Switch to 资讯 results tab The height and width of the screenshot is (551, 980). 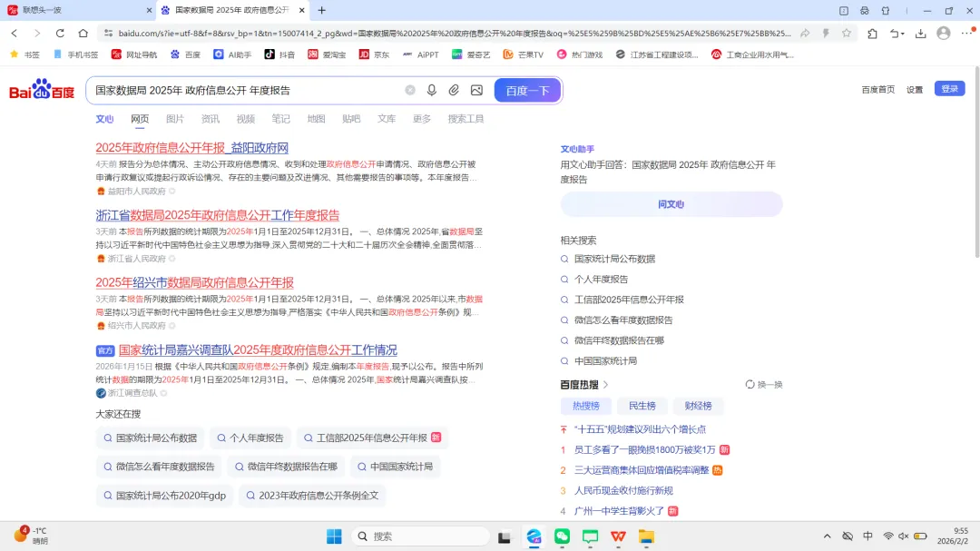point(210,119)
